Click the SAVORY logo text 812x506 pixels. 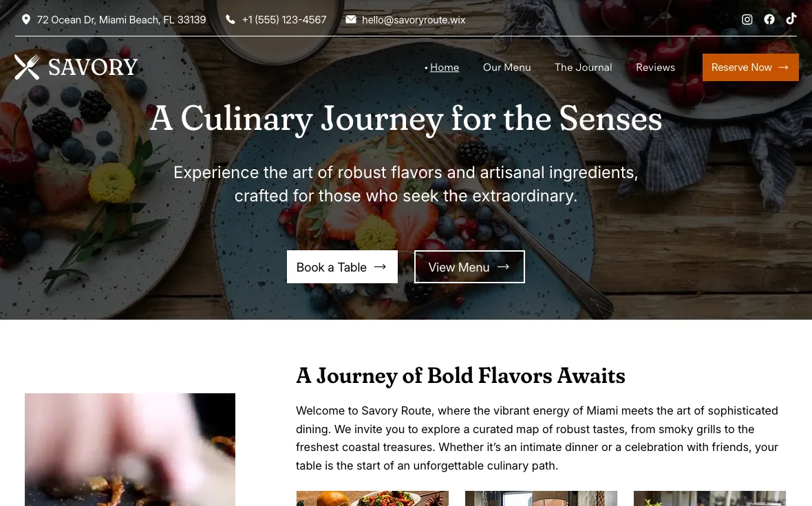tap(93, 67)
